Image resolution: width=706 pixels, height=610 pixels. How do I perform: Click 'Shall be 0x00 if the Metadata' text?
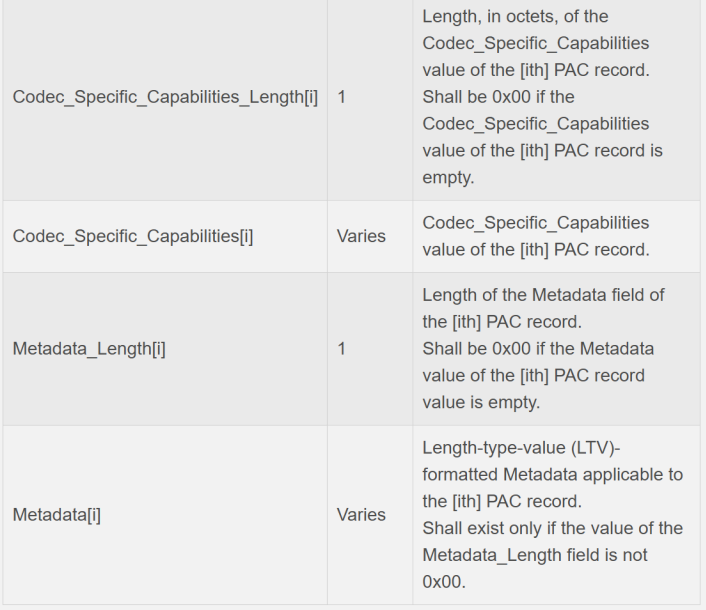(538, 349)
